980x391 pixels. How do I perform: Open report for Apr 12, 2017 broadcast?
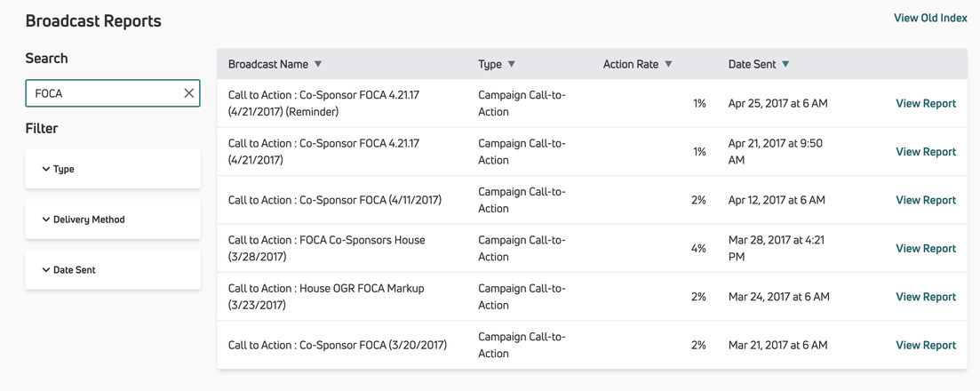(925, 200)
